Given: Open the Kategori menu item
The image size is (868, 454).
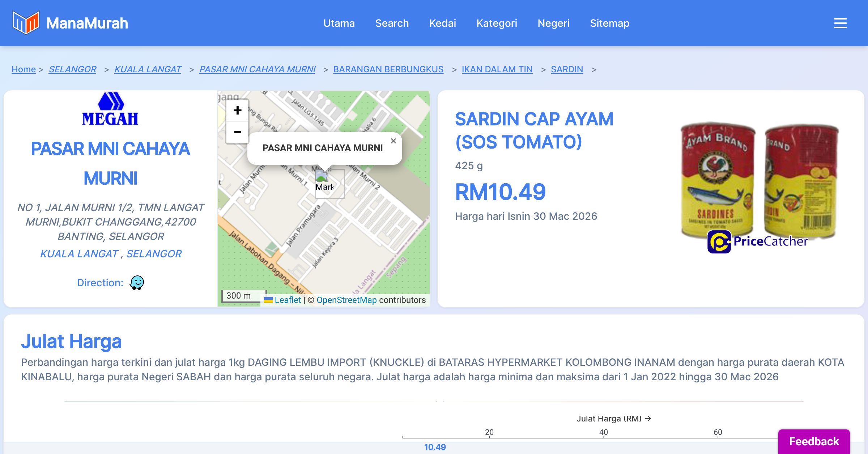Looking at the screenshot, I should click(497, 23).
